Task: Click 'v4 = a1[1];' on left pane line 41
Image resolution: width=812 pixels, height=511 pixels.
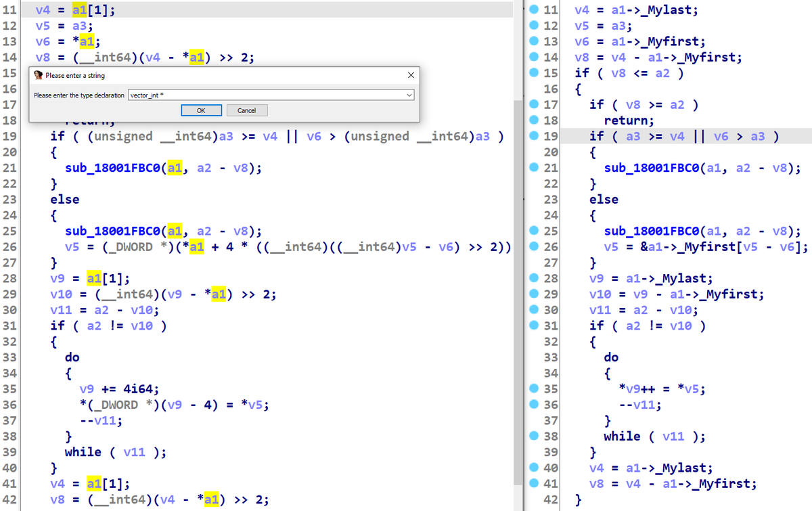Action: pyautogui.click(x=91, y=483)
